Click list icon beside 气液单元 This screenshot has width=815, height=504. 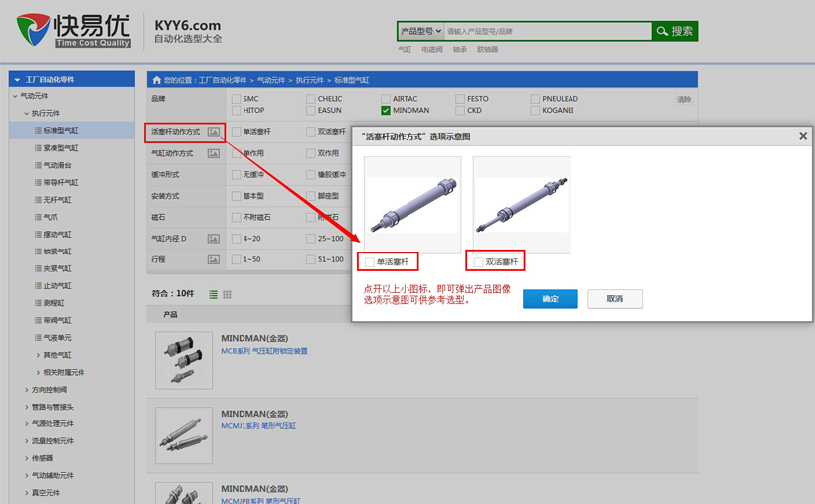pos(38,338)
